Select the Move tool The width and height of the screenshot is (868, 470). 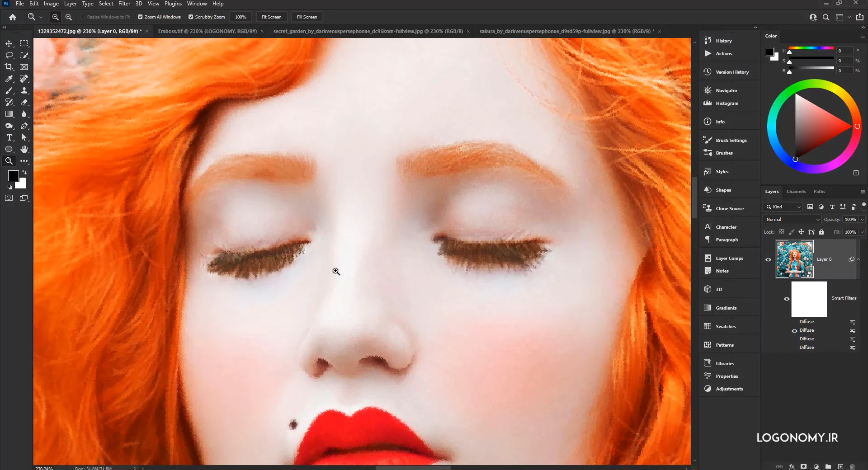pos(9,43)
